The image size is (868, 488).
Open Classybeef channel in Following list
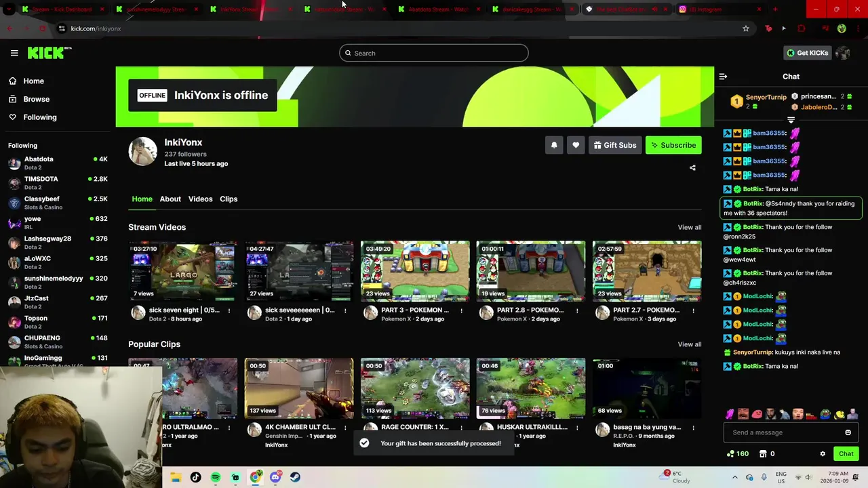click(x=58, y=203)
